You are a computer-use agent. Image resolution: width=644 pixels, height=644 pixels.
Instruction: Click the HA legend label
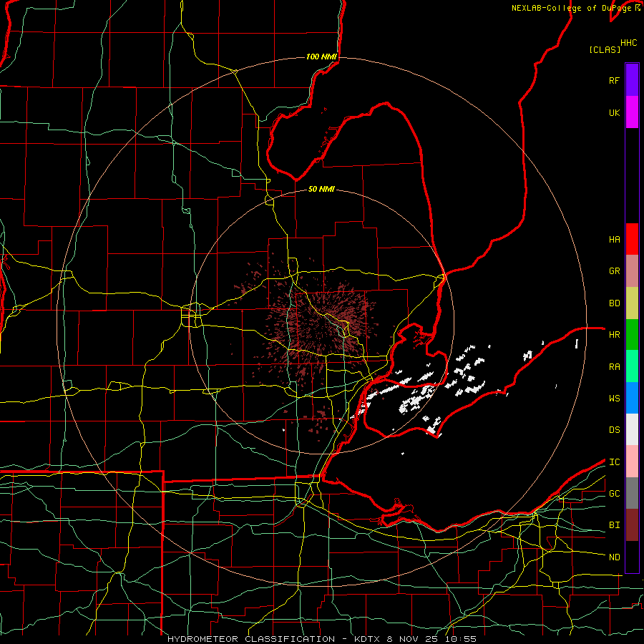point(614,240)
